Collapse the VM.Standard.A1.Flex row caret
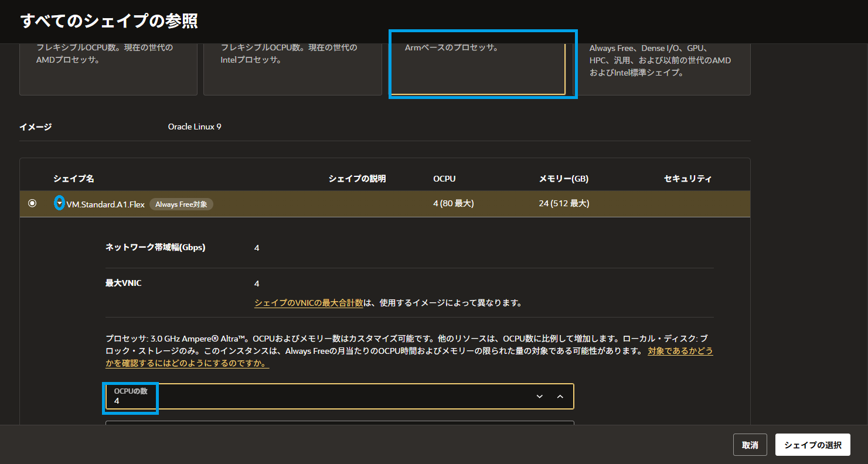868x464 pixels. coord(59,203)
